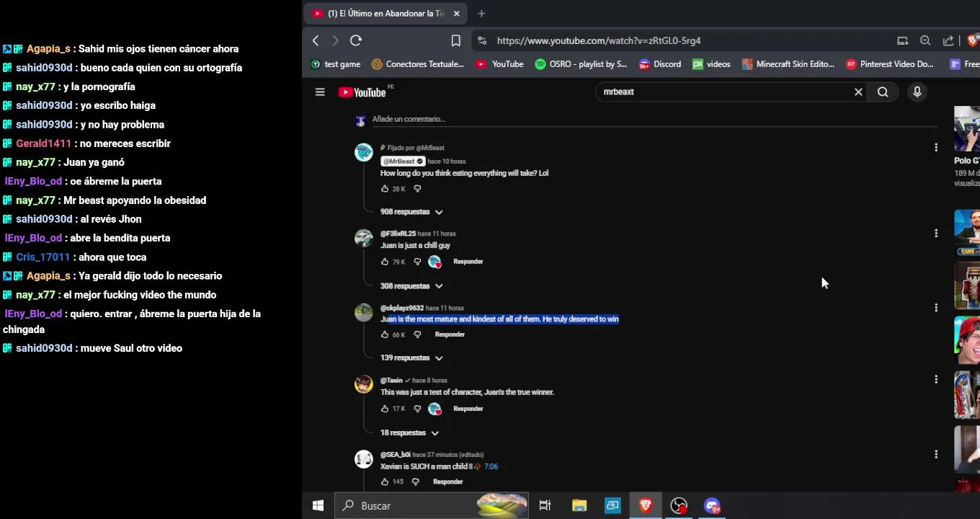The height and width of the screenshot is (519, 980).
Task: Dislike the @SEA_b0i comment
Action: 416,482
